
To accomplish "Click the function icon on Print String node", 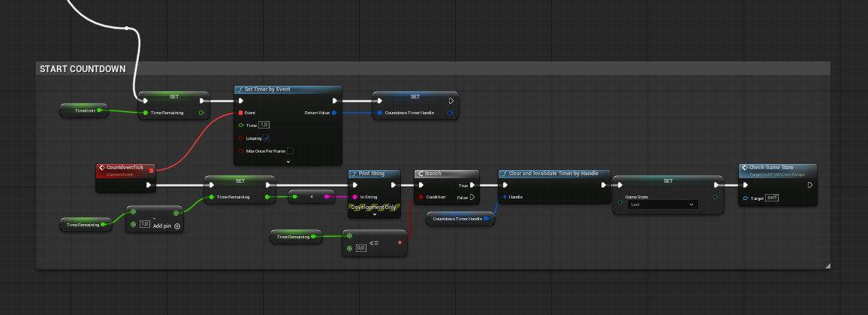I will [354, 174].
